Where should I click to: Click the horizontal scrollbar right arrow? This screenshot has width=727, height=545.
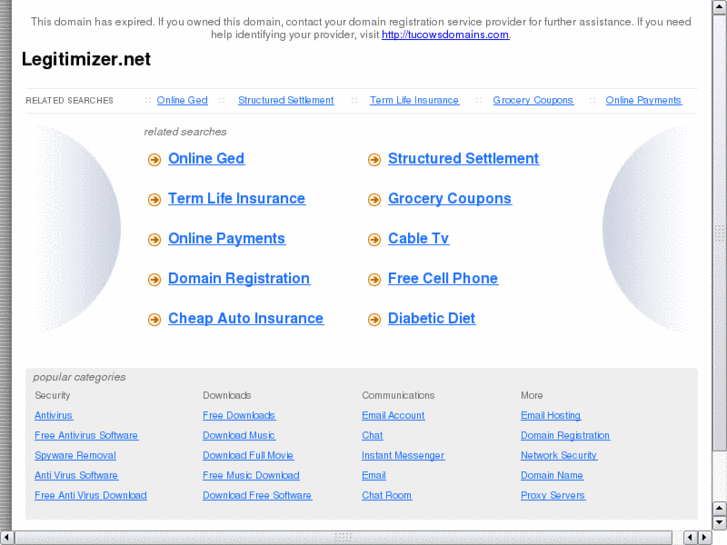coord(705,537)
